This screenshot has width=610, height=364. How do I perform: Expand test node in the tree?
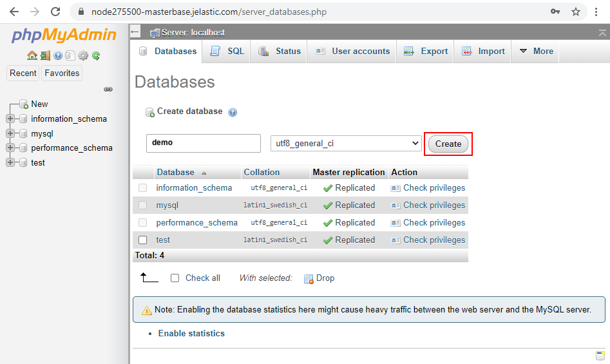click(10, 162)
